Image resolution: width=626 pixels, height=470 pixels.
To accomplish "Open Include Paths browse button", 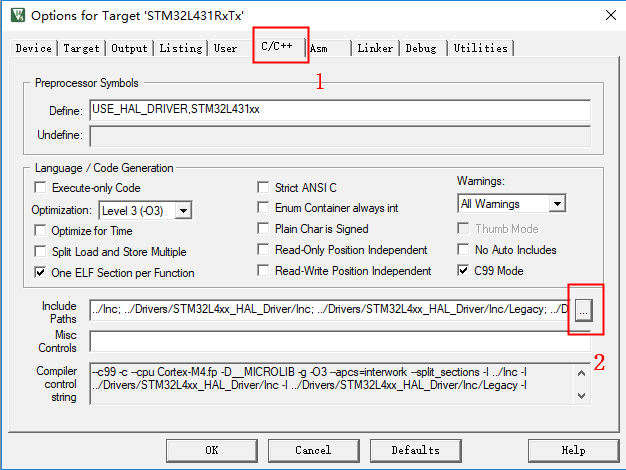I will point(584,311).
